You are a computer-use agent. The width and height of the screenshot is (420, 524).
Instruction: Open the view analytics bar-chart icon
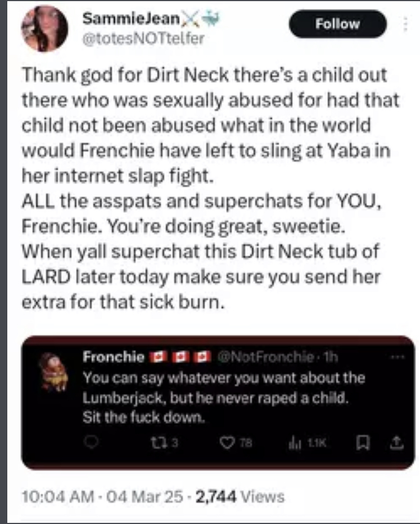(293, 443)
